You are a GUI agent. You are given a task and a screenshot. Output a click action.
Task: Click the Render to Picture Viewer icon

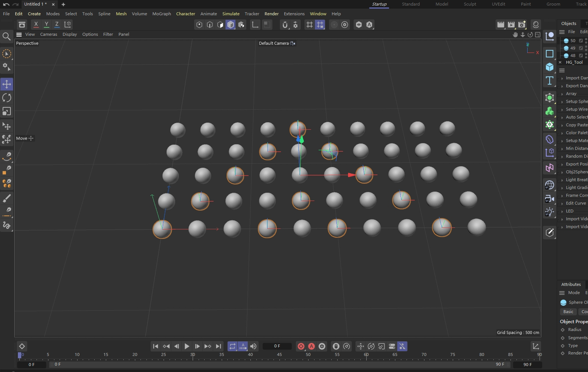[511, 25]
